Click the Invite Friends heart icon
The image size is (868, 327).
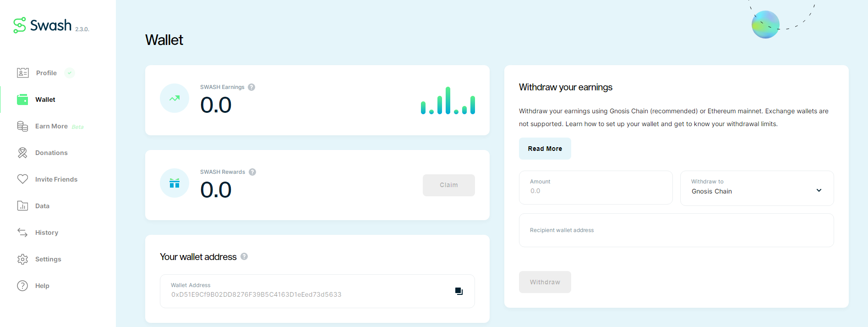pyautogui.click(x=22, y=179)
